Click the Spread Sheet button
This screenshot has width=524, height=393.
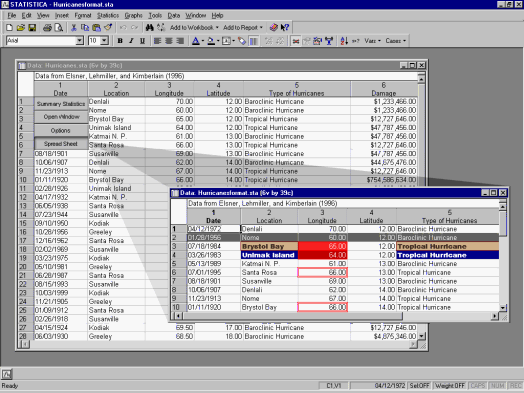click(x=61, y=144)
